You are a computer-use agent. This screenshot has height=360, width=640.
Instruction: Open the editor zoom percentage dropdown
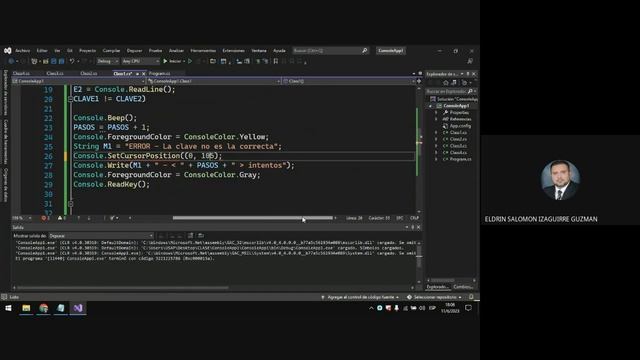[22, 218]
